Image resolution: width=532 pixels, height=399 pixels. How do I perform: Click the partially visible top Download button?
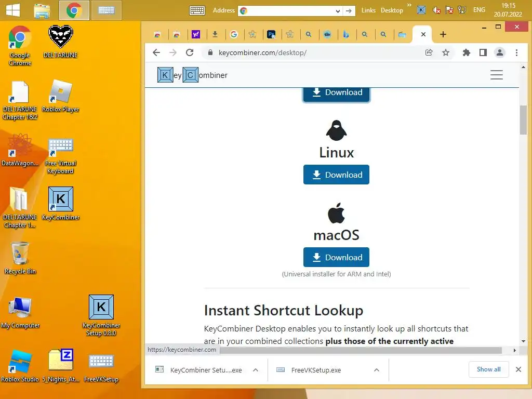(x=336, y=94)
